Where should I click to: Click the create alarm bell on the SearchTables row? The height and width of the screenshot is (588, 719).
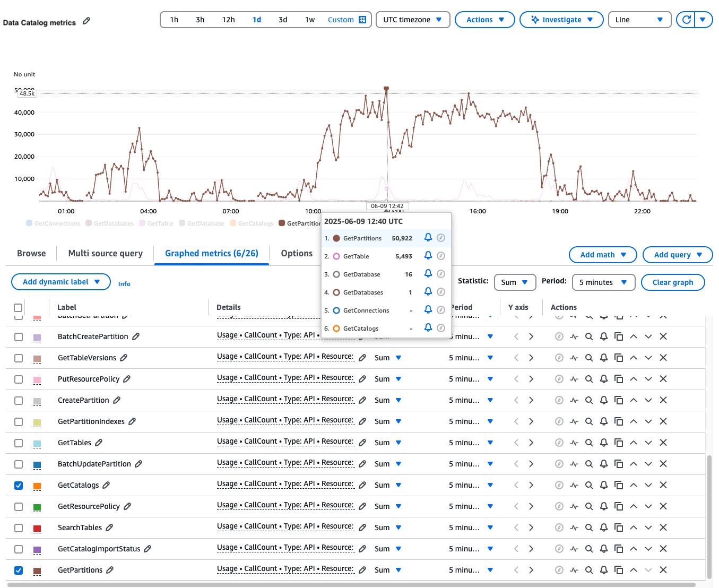coord(604,528)
